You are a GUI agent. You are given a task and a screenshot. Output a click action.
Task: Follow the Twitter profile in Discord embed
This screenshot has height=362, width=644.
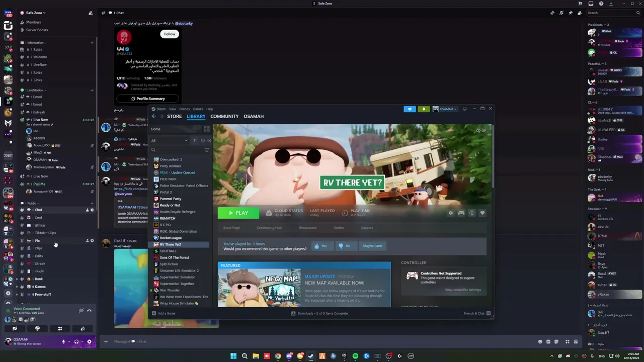pos(170,34)
